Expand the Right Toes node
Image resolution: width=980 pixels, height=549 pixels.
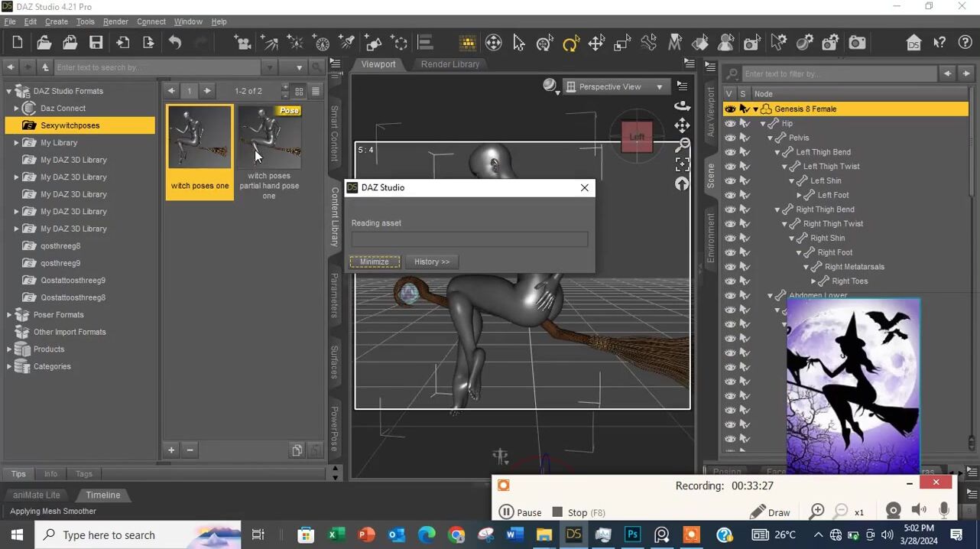pos(813,281)
